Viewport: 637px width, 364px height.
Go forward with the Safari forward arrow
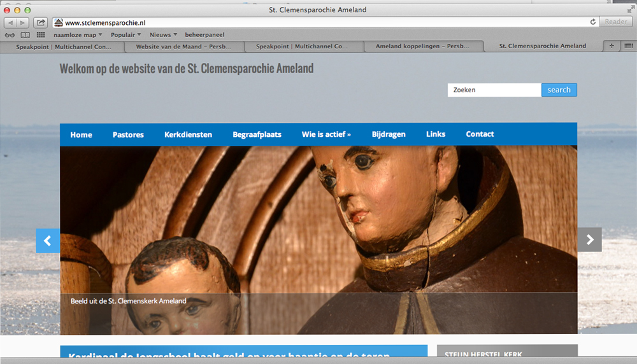[x=23, y=23]
